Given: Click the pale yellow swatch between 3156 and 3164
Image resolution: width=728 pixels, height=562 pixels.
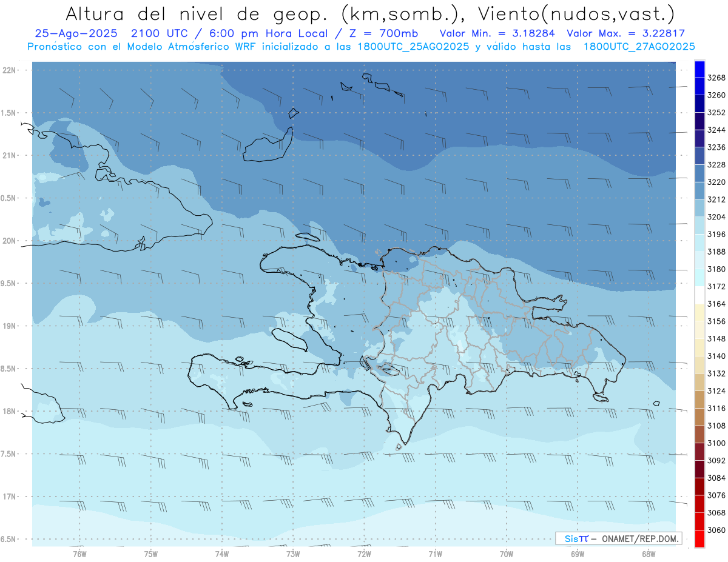Looking at the screenshot, I should pyautogui.click(x=699, y=312).
